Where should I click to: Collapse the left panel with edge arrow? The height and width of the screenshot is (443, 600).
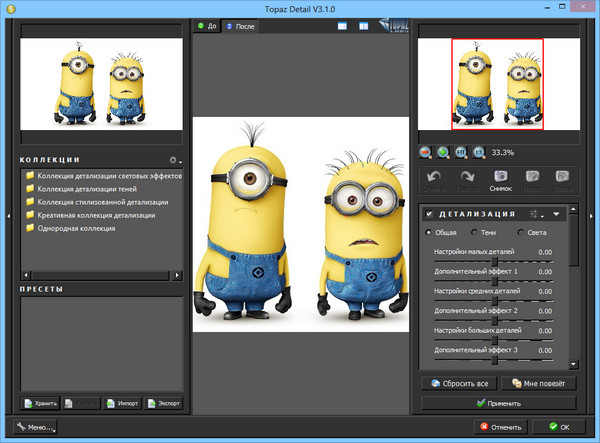point(9,215)
